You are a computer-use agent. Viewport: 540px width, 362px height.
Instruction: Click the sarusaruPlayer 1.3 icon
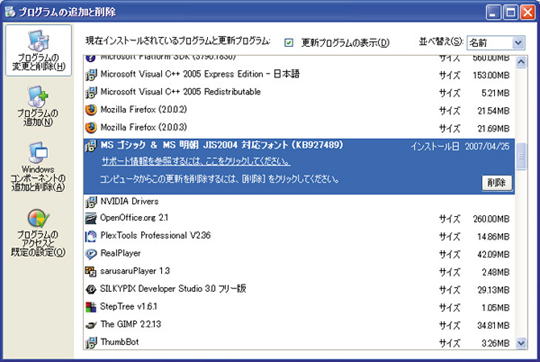pyautogui.click(x=91, y=272)
